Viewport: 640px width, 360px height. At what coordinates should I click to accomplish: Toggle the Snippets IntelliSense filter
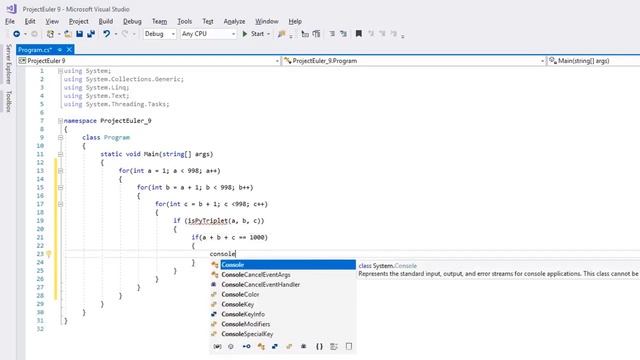pos(349,346)
